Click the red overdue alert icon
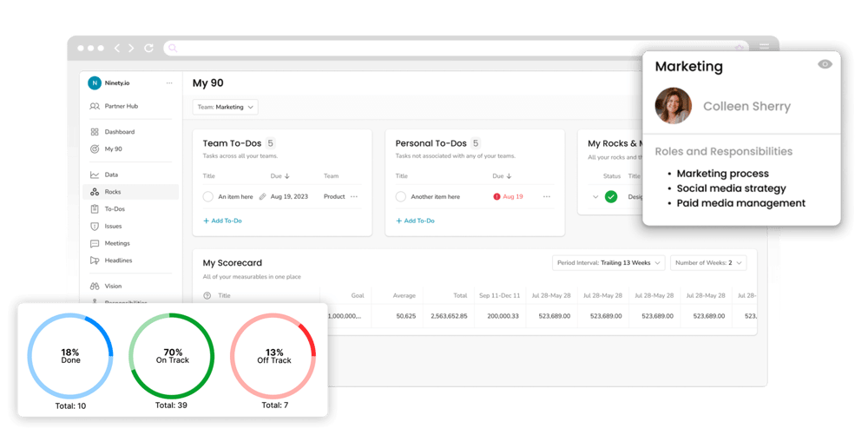This screenshot has height=435, width=868. pyautogui.click(x=496, y=196)
